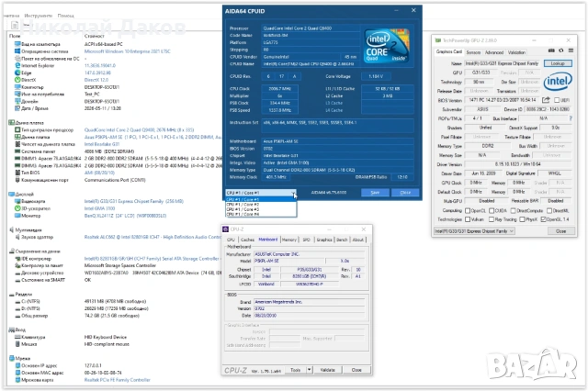This screenshot has height=391, width=588.
Task: Toggle the DirectML checkbox in GPU-Z
Action: [549, 211]
